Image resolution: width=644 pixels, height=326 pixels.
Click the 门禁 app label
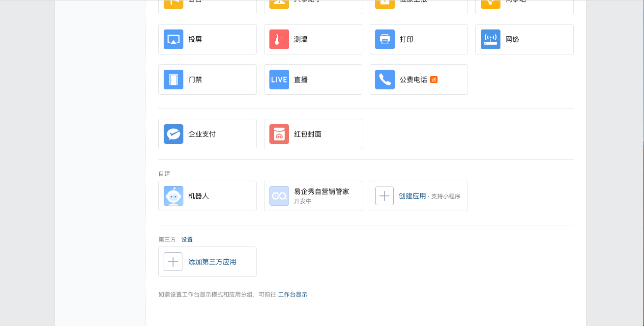pos(195,80)
